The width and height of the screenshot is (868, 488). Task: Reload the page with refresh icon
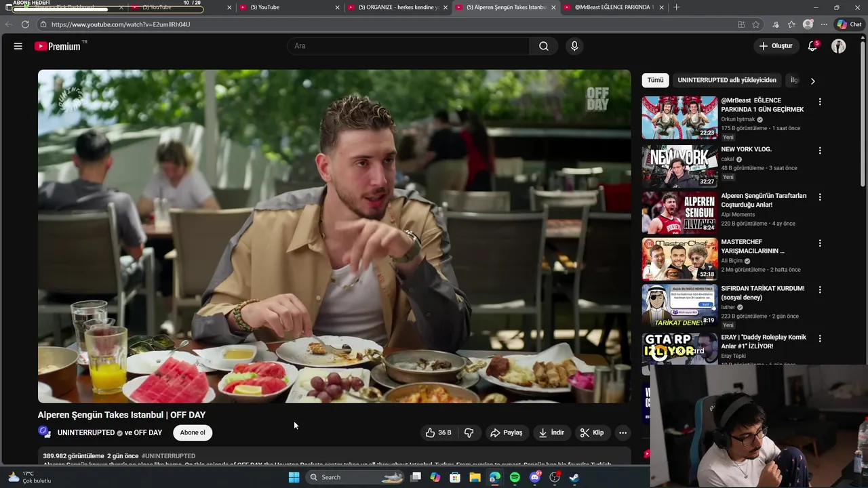[25, 24]
